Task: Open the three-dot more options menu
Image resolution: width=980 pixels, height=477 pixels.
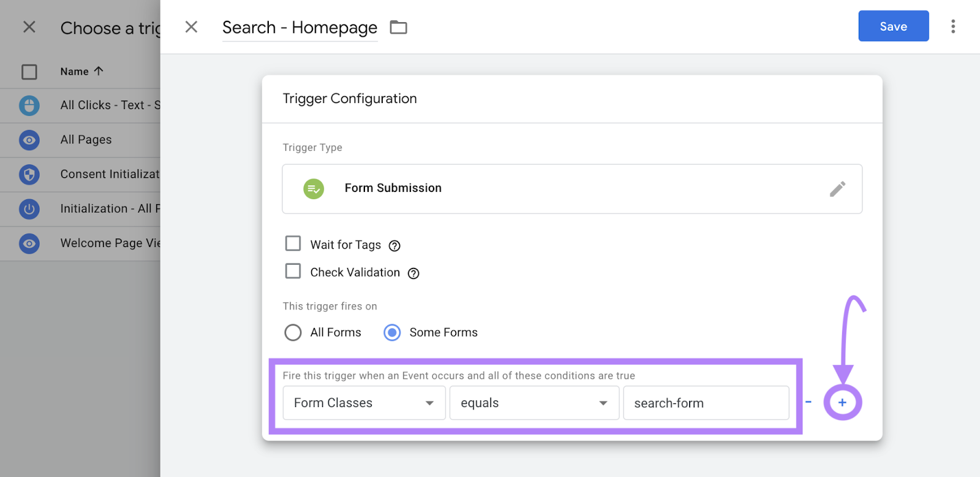Action: (952, 26)
